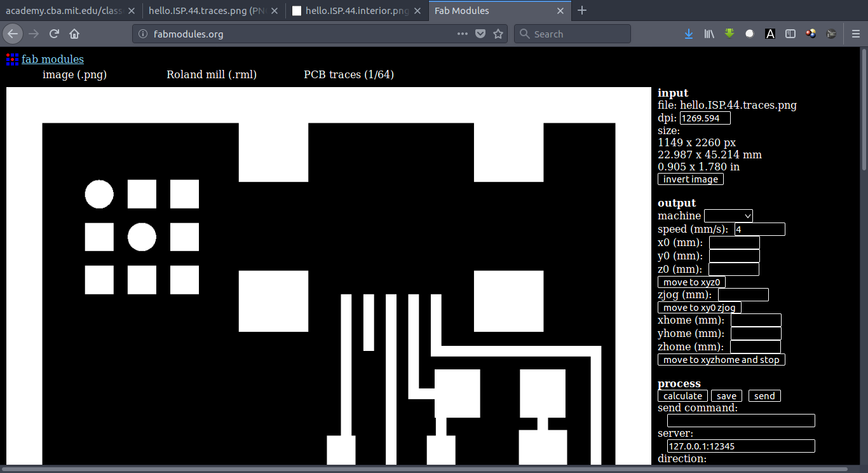Open the PCB traces (1/64) process menu
Viewport: 868px width, 473px height.
tap(349, 74)
